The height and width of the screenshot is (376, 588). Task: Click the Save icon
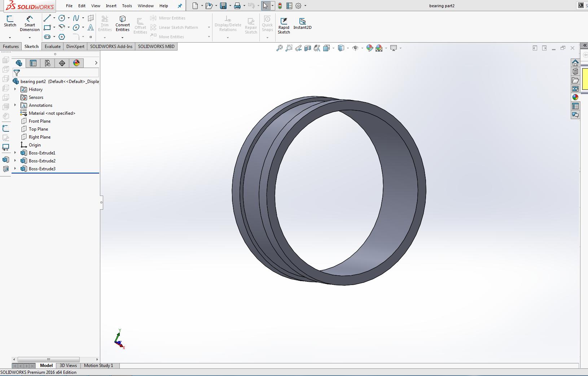coord(223,6)
